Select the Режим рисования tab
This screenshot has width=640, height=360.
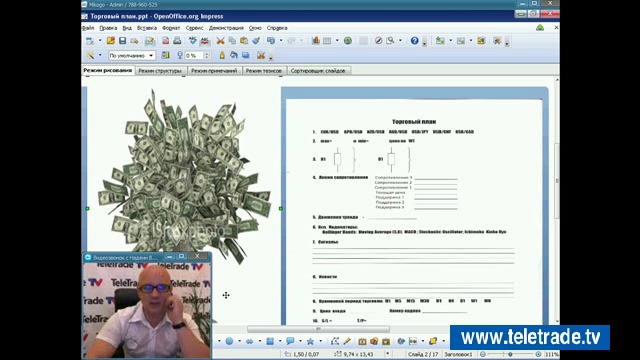(108, 70)
